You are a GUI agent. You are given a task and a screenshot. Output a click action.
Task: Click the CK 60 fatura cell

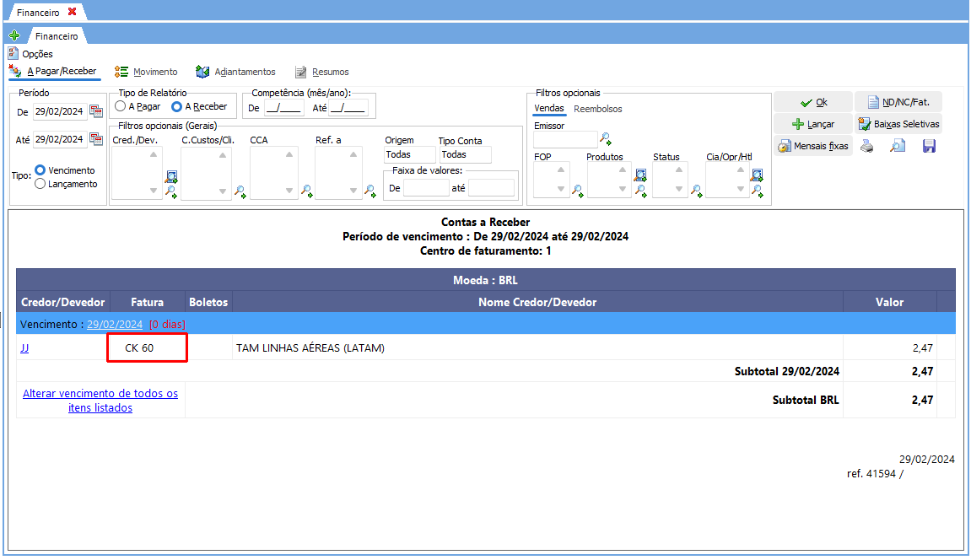coord(147,347)
